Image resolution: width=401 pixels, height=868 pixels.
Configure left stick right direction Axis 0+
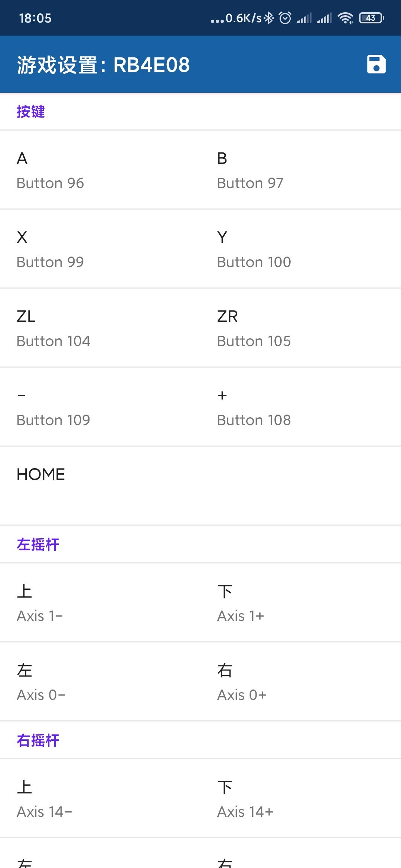(301, 682)
